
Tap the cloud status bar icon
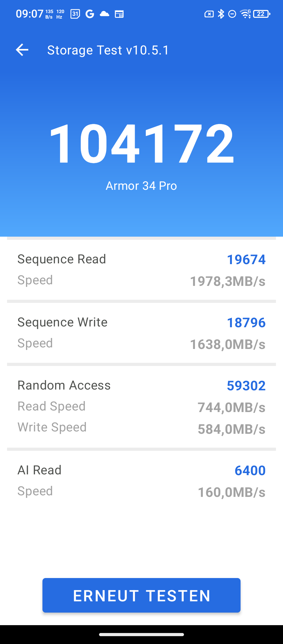coord(105,14)
